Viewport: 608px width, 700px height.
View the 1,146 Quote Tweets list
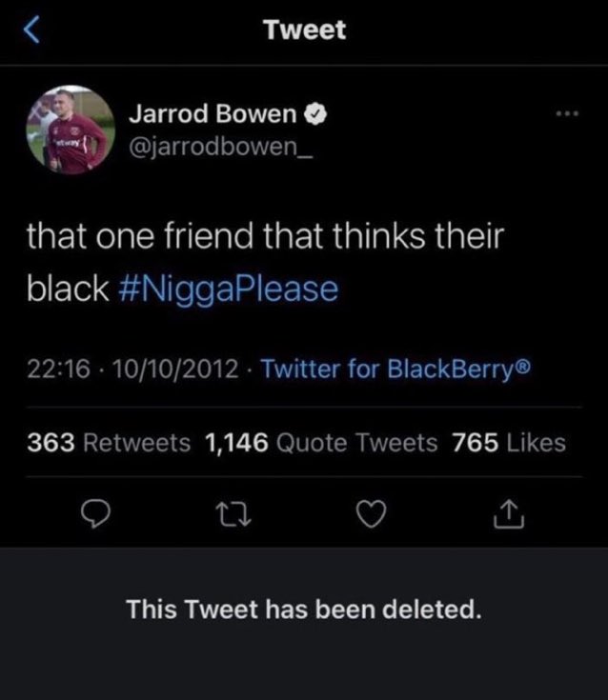point(321,443)
